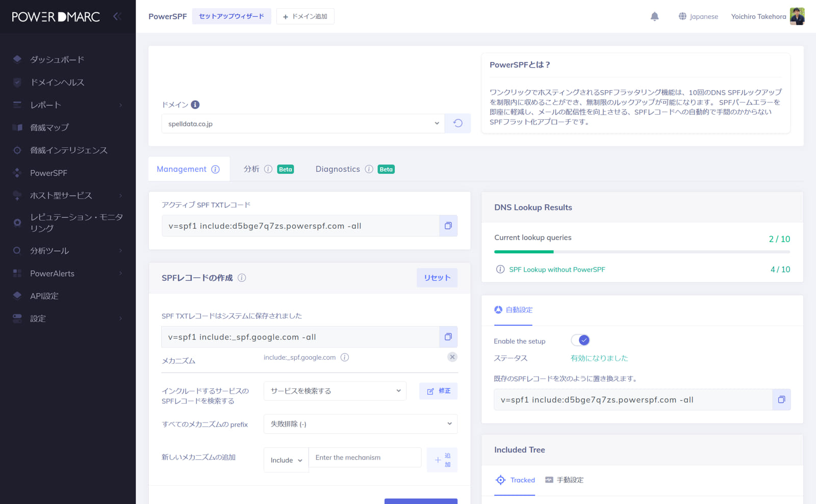
Task: Collapse the sidebar with the double chevron
Action: [x=117, y=16]
